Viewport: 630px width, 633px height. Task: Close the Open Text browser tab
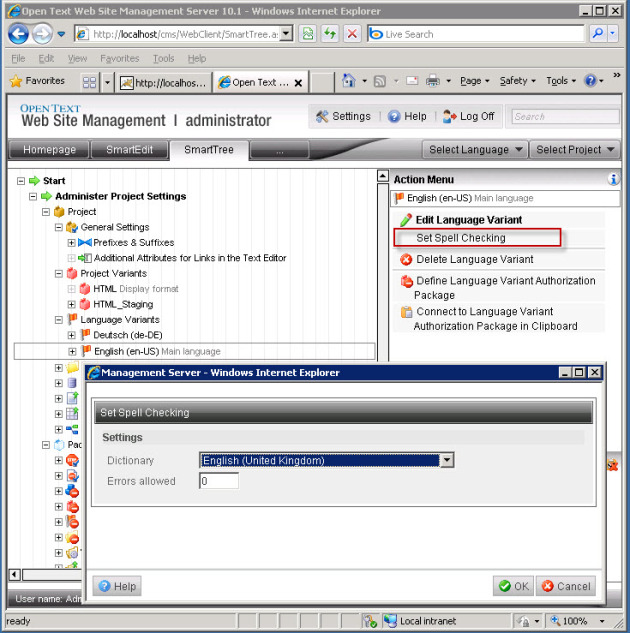point(298,83)
